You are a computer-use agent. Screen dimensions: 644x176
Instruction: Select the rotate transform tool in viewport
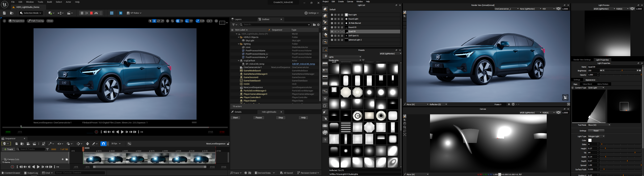(x=158, y=21)
